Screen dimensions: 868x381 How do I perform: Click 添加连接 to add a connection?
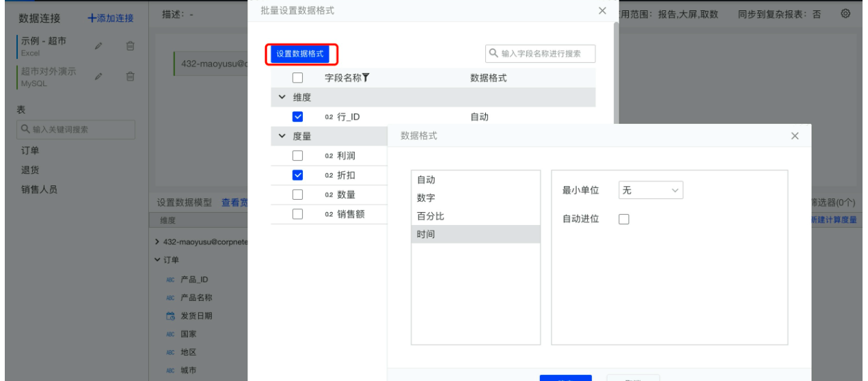coord(110,17)
